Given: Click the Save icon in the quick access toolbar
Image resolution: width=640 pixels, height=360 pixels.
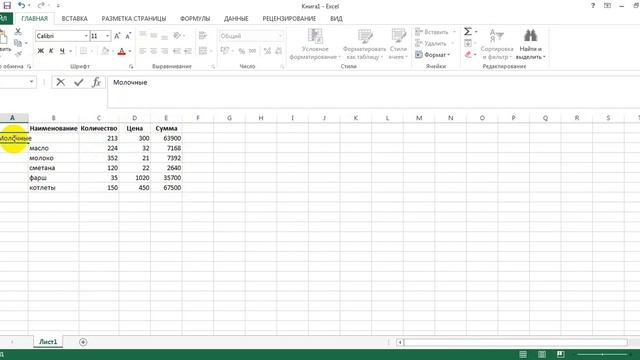Looking at the screenshot, I should coord(7,6).
